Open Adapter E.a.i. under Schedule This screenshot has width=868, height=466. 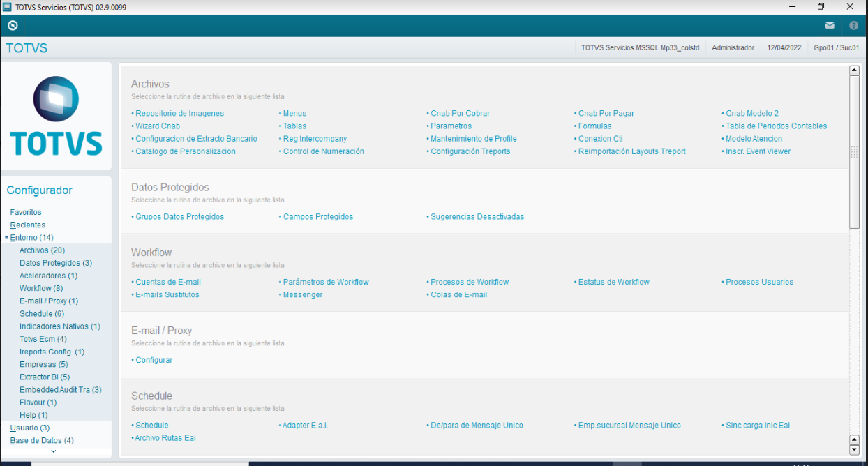click(x=303, y=424)
